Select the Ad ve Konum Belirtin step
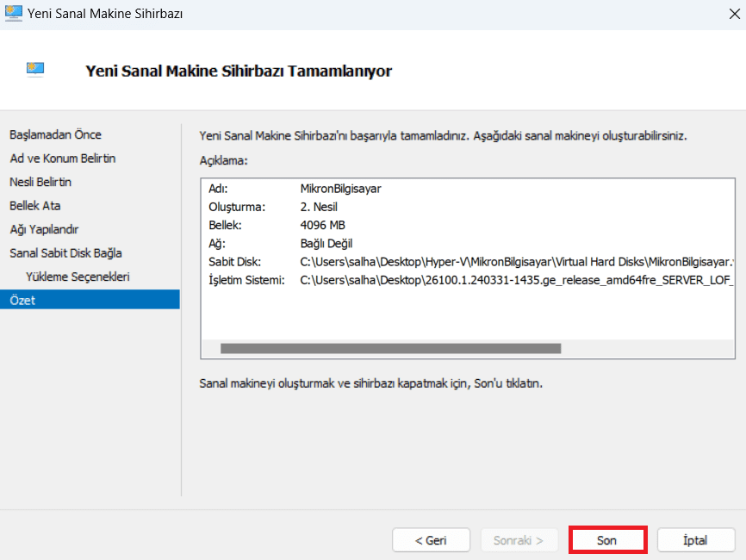The height and width of the screenshot is (560, 746). pos(62,159)
